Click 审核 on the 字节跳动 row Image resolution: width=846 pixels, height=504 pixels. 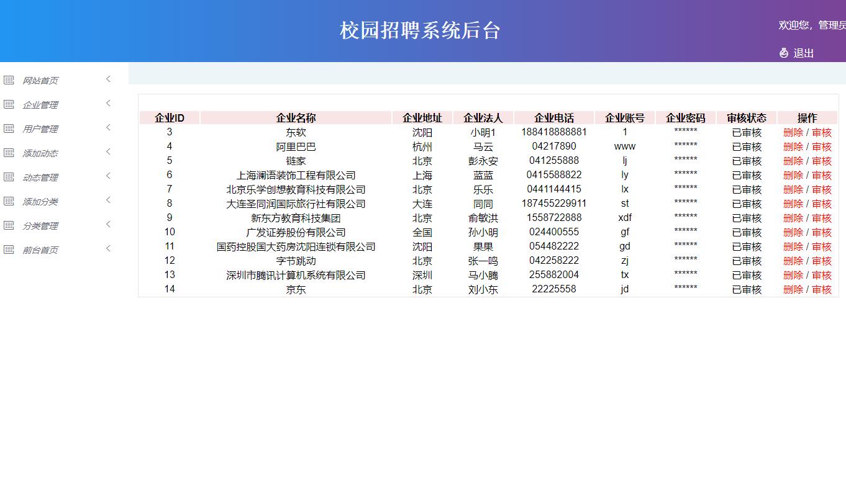pyautogui.click(x=821, y=261)
